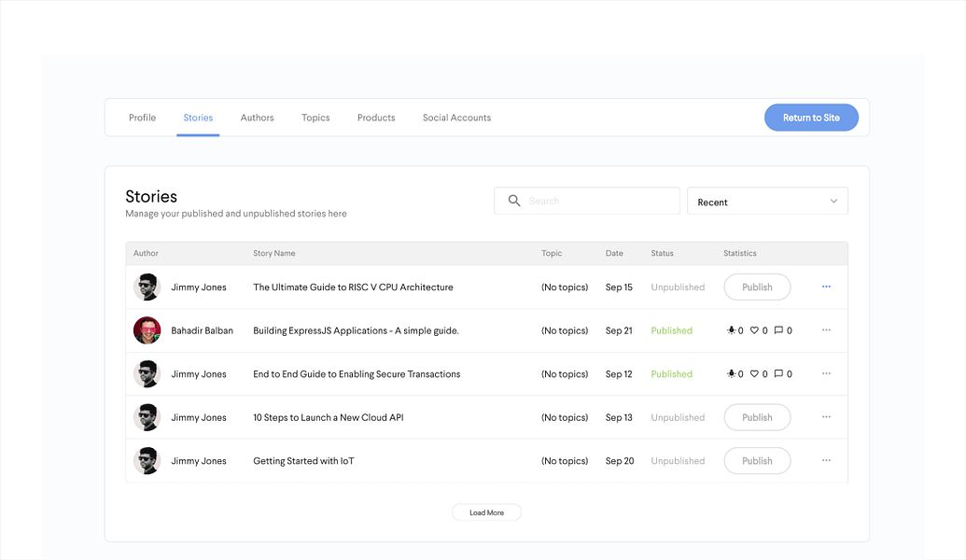Open more options for Building ExpressJS story
The height and width of the screenshot is (560, 966).
point(826,330)
